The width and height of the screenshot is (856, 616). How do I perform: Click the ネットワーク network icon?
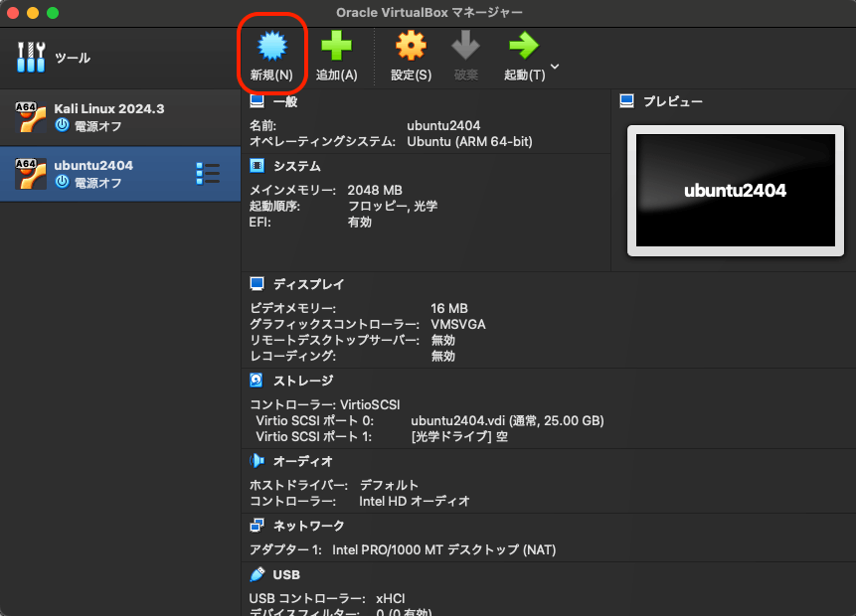point(257,526)
